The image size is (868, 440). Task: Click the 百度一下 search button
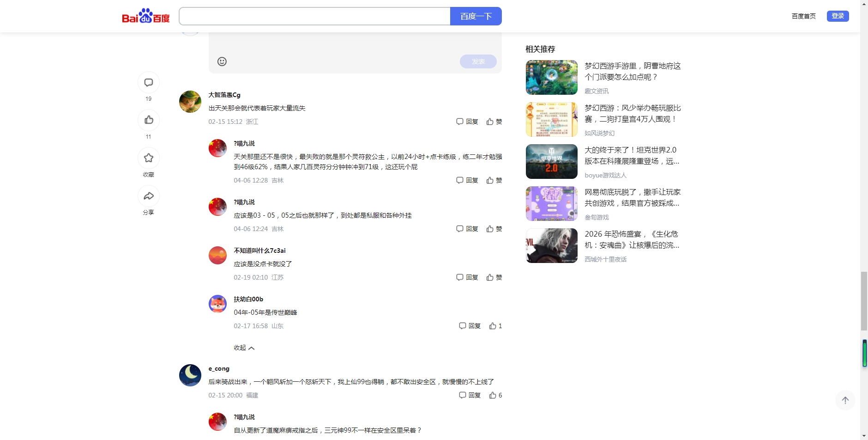[476, 16]
